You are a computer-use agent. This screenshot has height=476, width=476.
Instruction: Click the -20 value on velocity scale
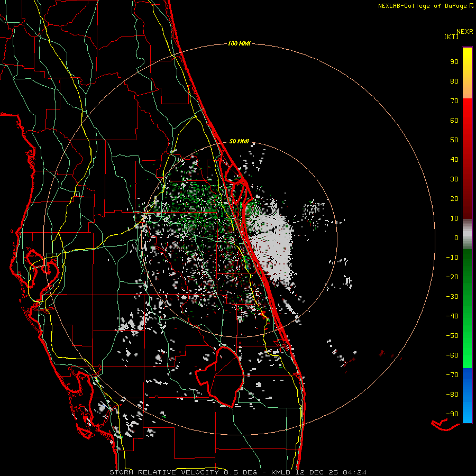452,277
